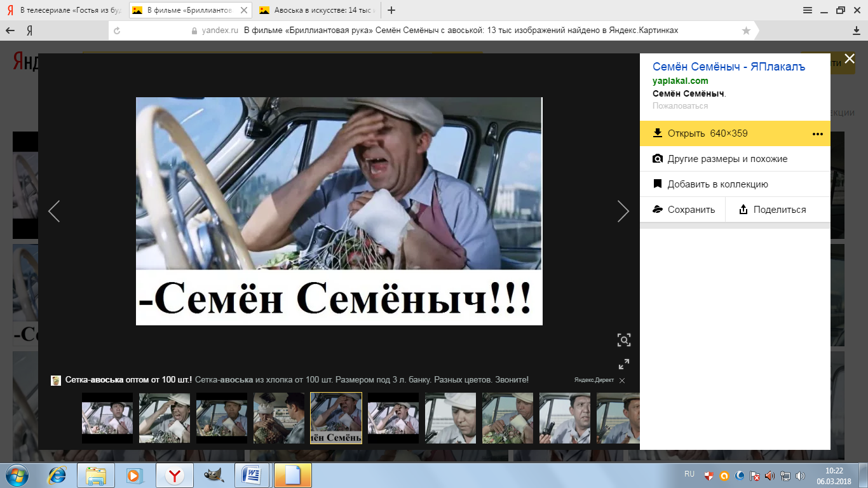Screen dimensions: 868x488
Task: Close the image viewer overlay
Action: pos(850,59)
